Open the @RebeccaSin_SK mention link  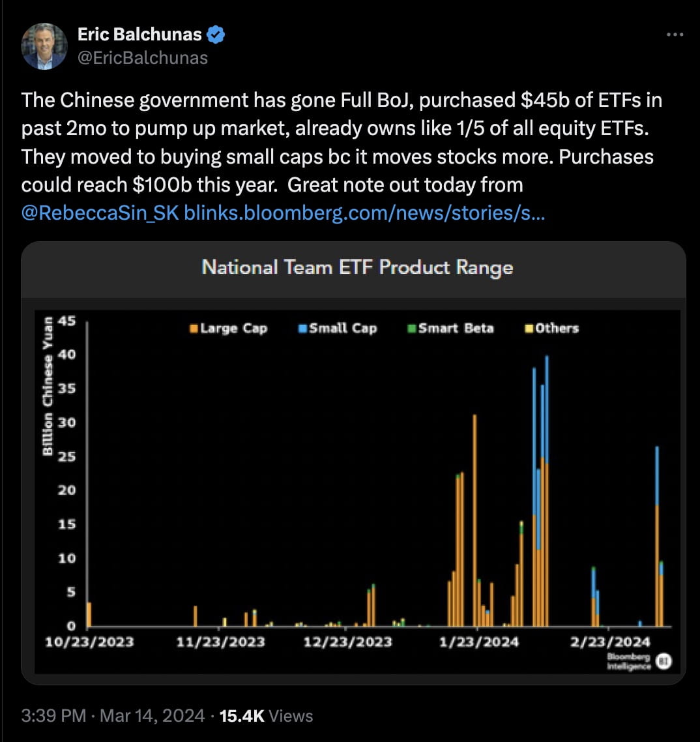pyautogui.click(x=98, y=212)
